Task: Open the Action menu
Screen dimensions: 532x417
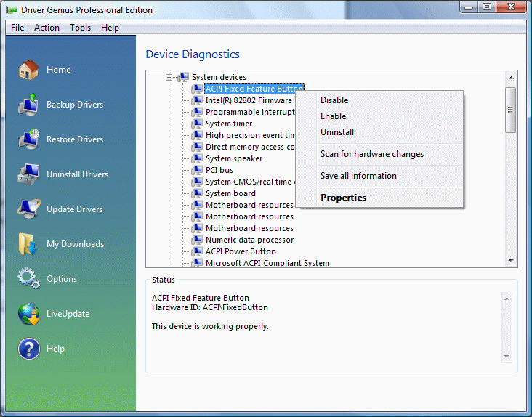Action: [47, 28]
